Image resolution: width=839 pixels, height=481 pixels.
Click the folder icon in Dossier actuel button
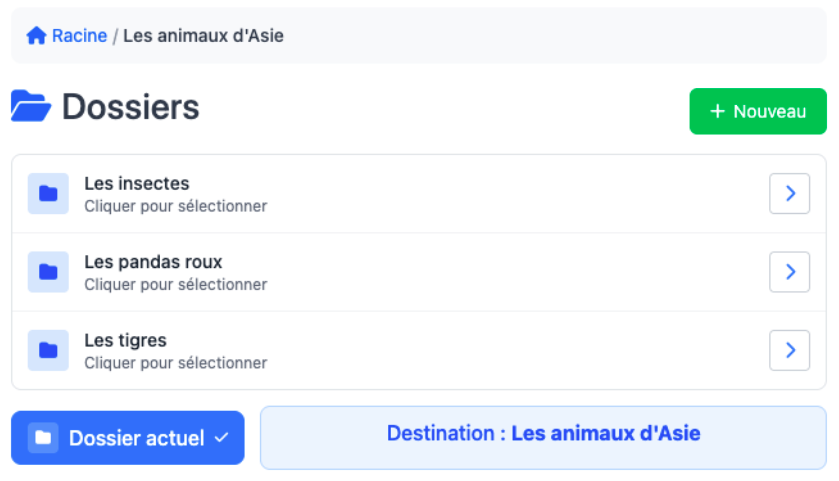(43, 438)
